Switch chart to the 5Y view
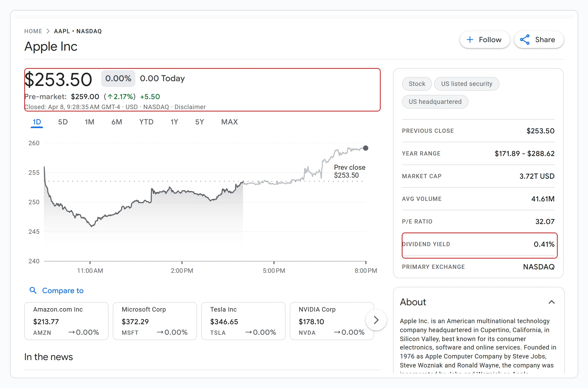 point(199,122)
